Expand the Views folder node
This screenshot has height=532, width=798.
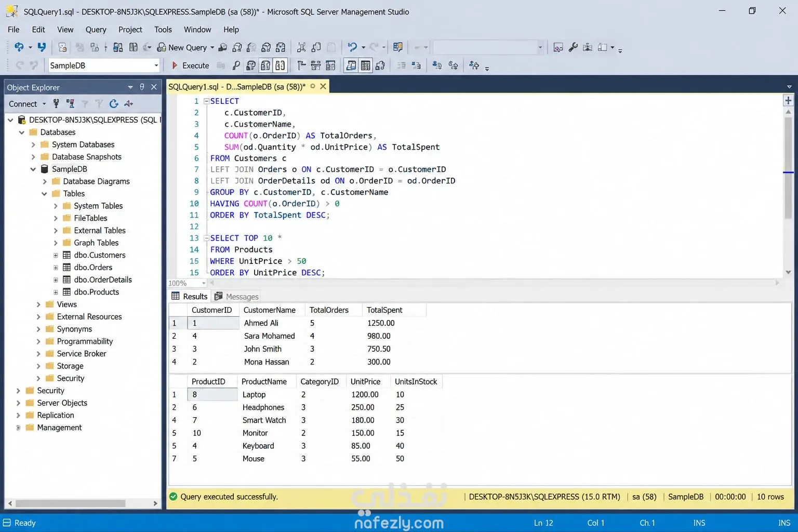[38, 304]
